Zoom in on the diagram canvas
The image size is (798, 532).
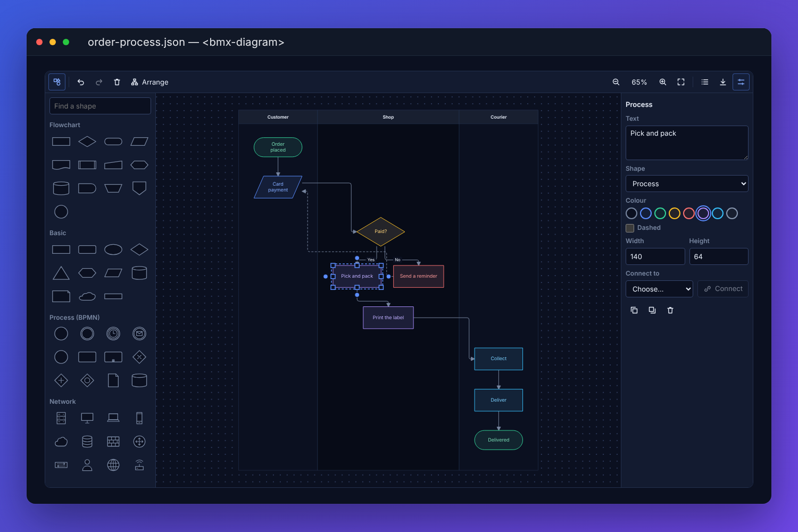point(663,82)
